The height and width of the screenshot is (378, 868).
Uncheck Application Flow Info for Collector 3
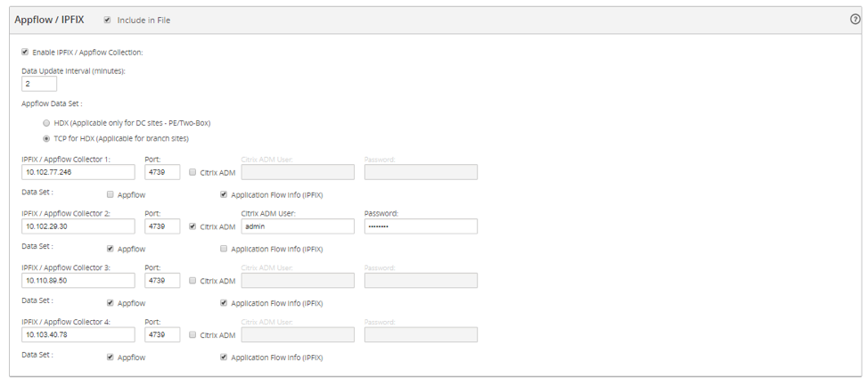[224, 303]
